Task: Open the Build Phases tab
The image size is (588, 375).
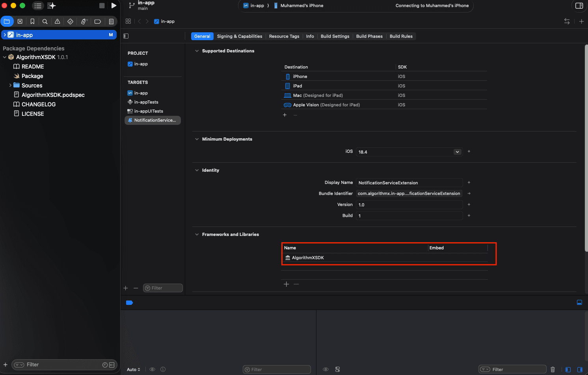Action: [x=369, y=36]
